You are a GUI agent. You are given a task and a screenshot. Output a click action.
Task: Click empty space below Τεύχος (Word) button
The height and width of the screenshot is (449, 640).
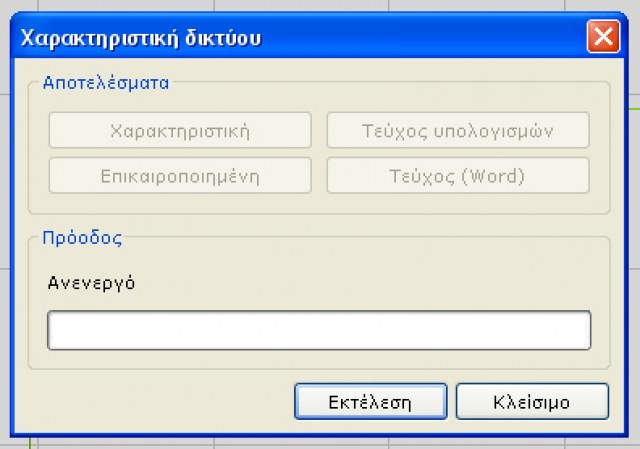tap(457, 203)
